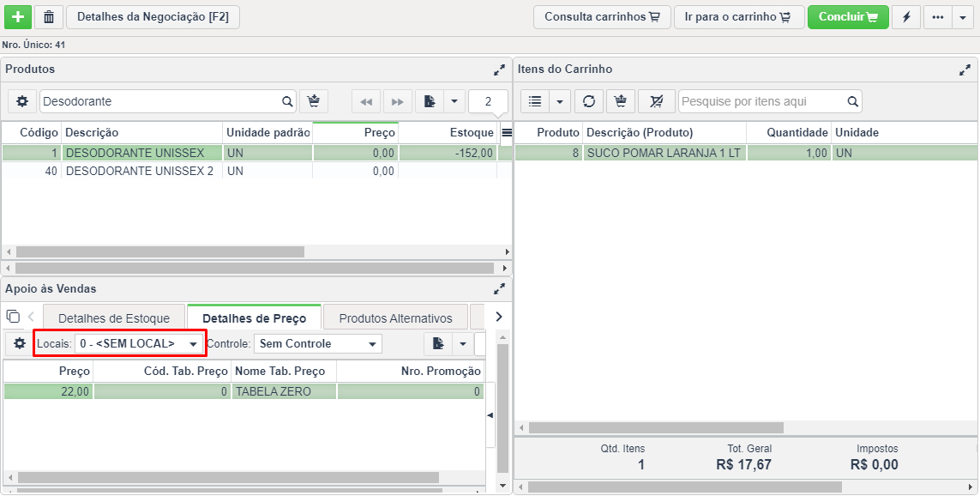Open the Controle Sem Controle dropdown
This screenshot has height=496, width=980.
click(x=318, y=343)
